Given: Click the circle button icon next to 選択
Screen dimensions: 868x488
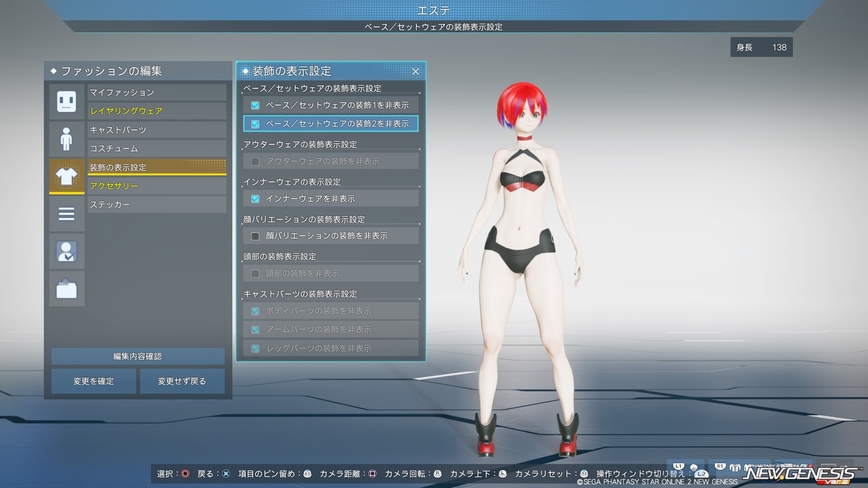Looking at the screenshot, I should (x=186, y=474).
